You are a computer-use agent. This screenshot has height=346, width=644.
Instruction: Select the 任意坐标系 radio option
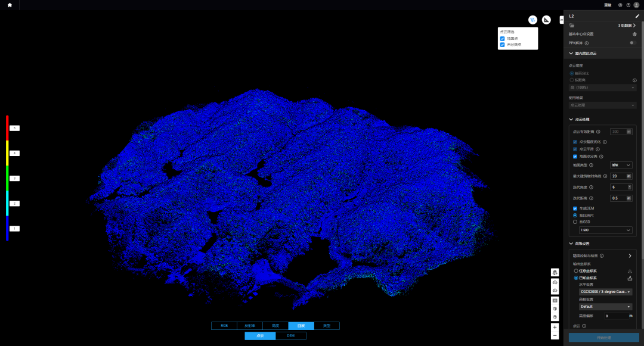576,271
